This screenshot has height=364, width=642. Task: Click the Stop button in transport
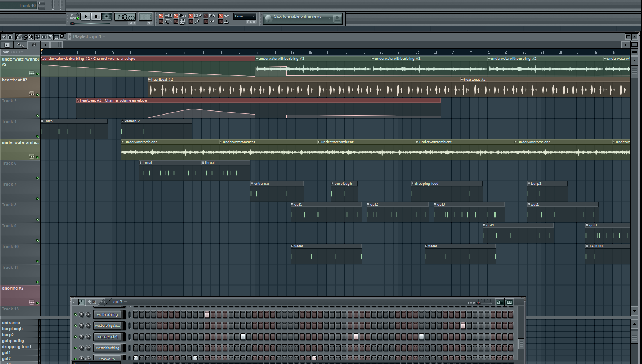[x=96, y=16]
